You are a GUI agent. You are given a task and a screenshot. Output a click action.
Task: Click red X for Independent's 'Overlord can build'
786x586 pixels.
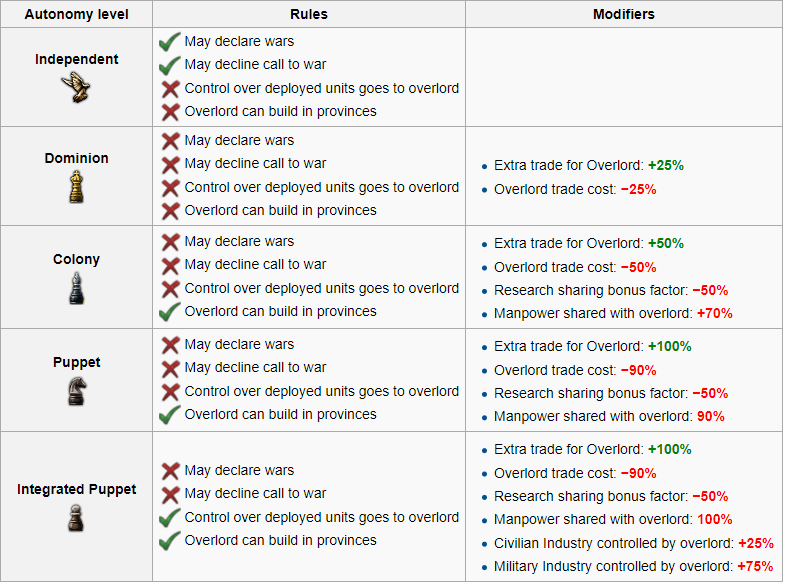pos(170,112)
